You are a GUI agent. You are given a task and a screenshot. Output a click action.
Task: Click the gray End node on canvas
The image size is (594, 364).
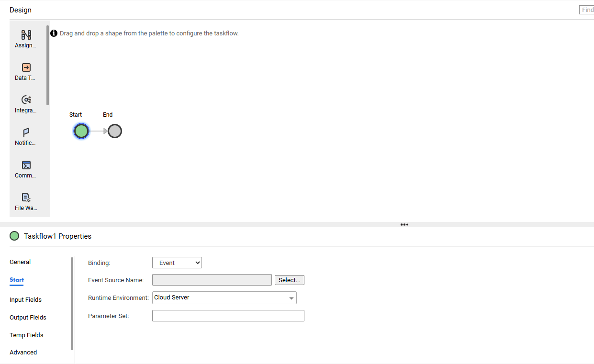pyautogui.click(x=115, y=131)
